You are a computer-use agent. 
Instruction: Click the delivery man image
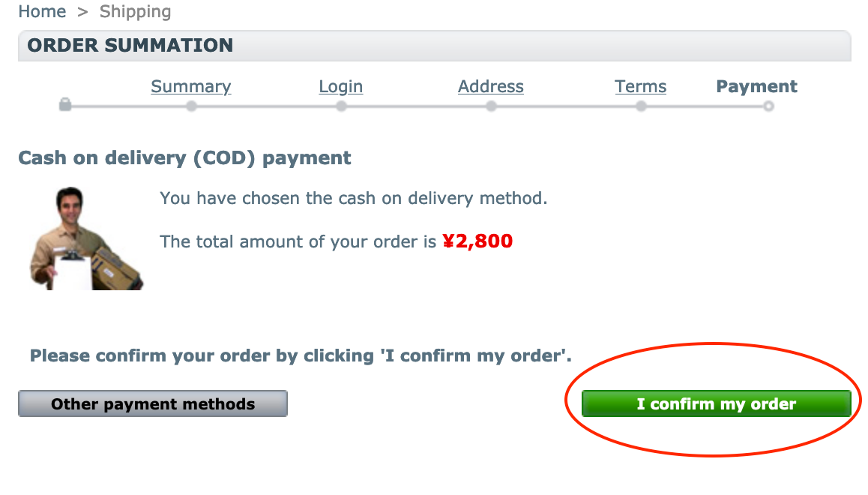pyautogui.click(x=86, y=238)
